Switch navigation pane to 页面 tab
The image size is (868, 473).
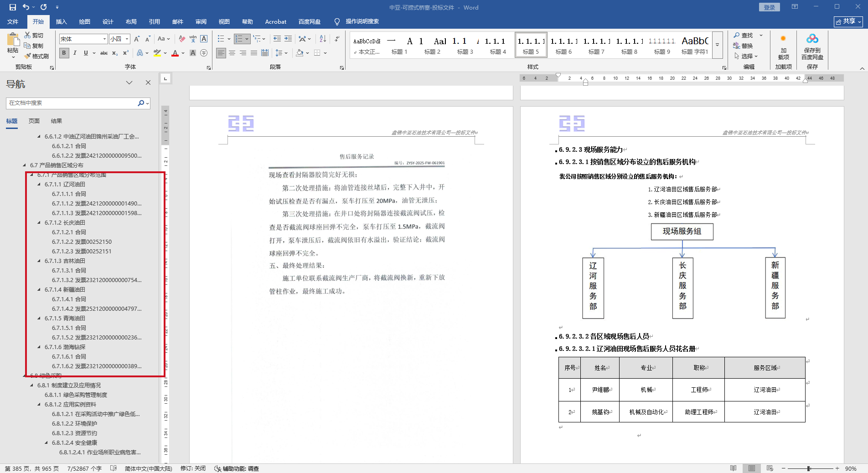(34, 121)
